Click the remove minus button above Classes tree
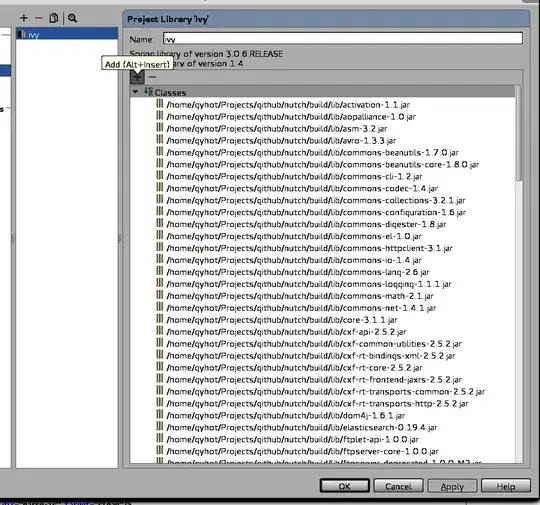This screenshot has width=540, height=505. click(152, 77)
